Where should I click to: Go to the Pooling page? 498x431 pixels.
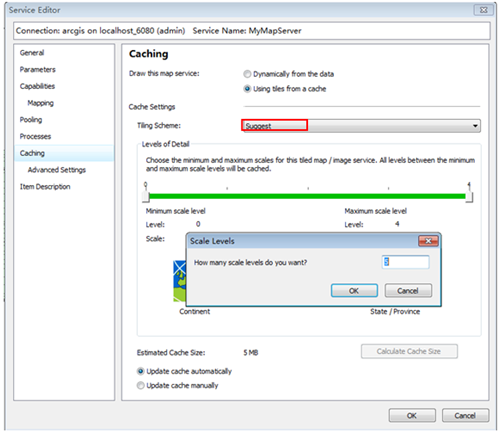coord(31,120)
